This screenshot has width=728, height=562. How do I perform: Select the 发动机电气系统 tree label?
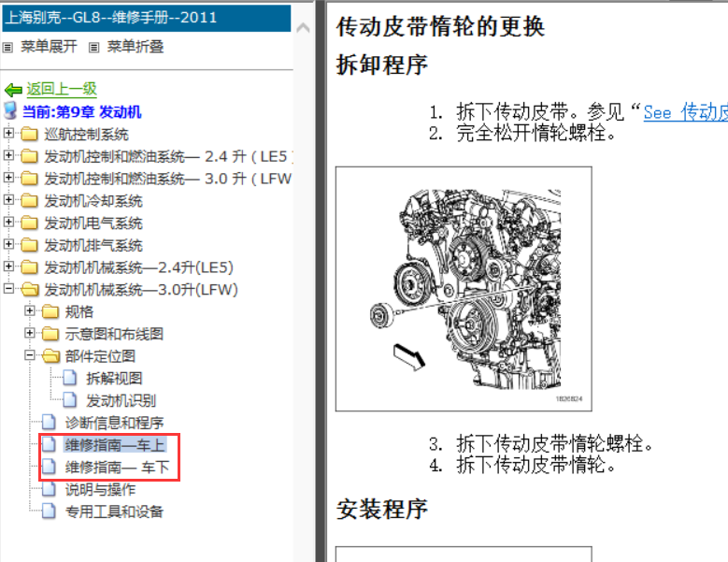[x=93, y=223]
